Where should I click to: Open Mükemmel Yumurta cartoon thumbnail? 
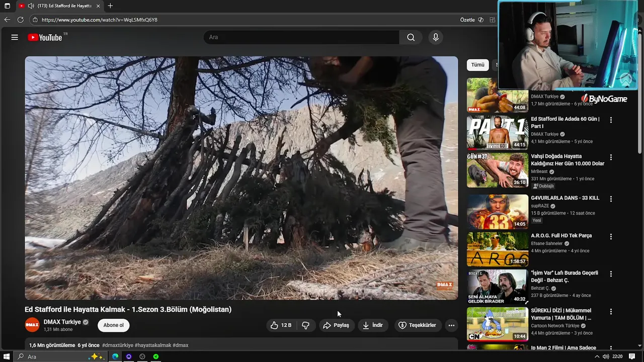[x=498, y=324]
